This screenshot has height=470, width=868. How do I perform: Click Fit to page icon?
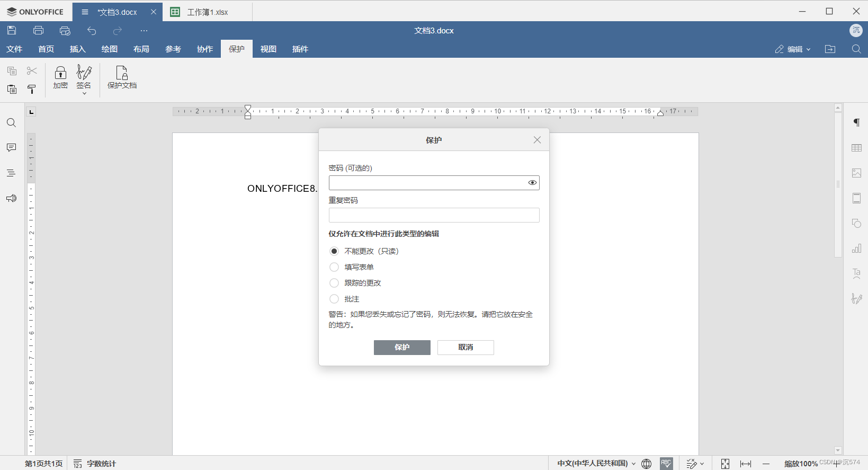pos(725,464)
